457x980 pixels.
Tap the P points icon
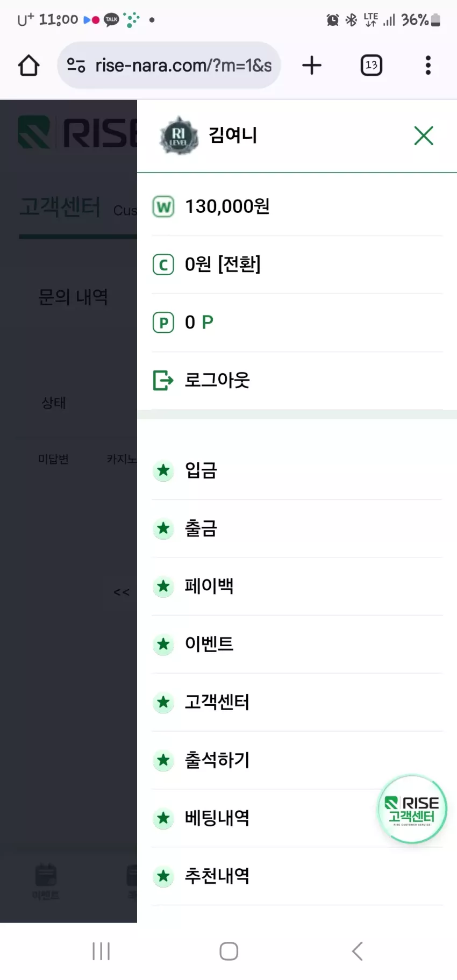[163, 323]
